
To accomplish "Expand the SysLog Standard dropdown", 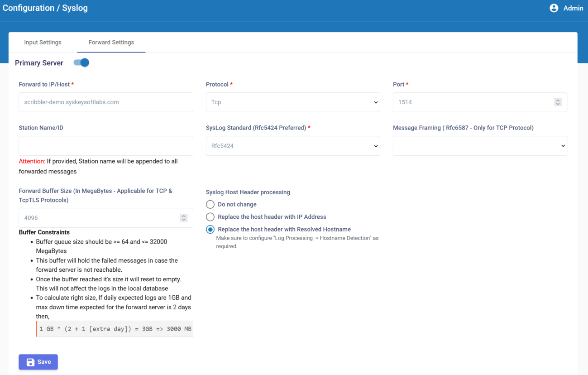I will click(x=292, y=146).
